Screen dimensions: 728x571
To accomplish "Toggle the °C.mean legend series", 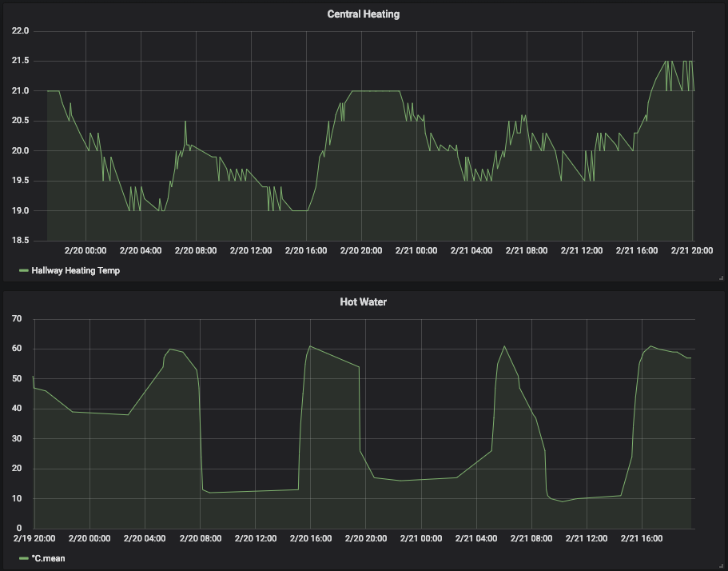I will [x=48, y=558].
